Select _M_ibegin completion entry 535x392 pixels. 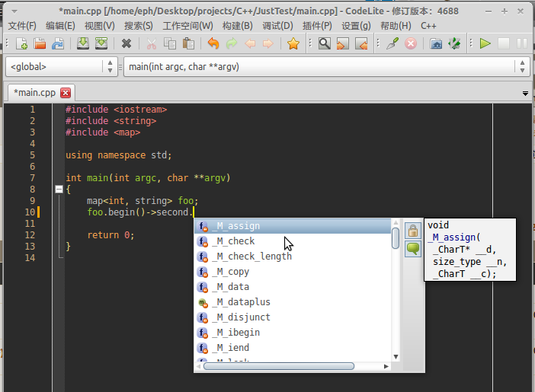[x=293, y=333]
